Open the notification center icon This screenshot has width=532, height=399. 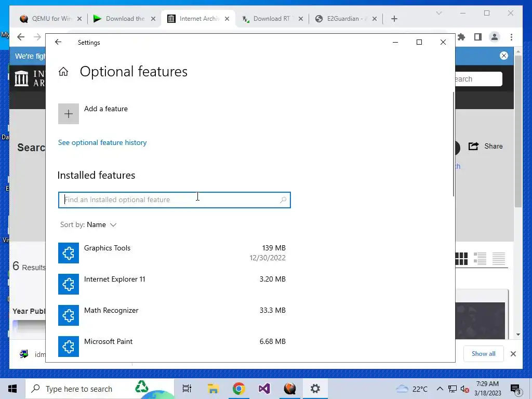coord(516,390)
